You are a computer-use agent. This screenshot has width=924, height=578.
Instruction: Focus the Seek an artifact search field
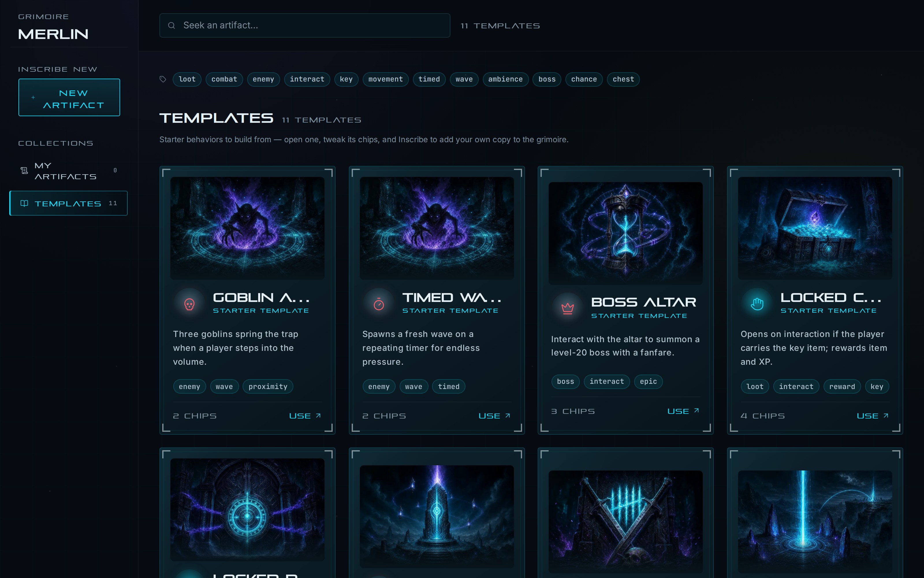pyautogui.click(x=305, y=25)
